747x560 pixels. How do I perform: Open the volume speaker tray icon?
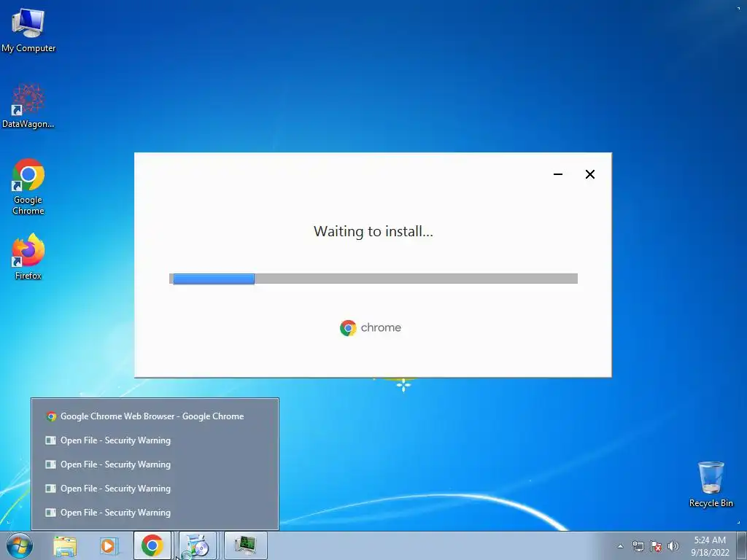(673, 546)
